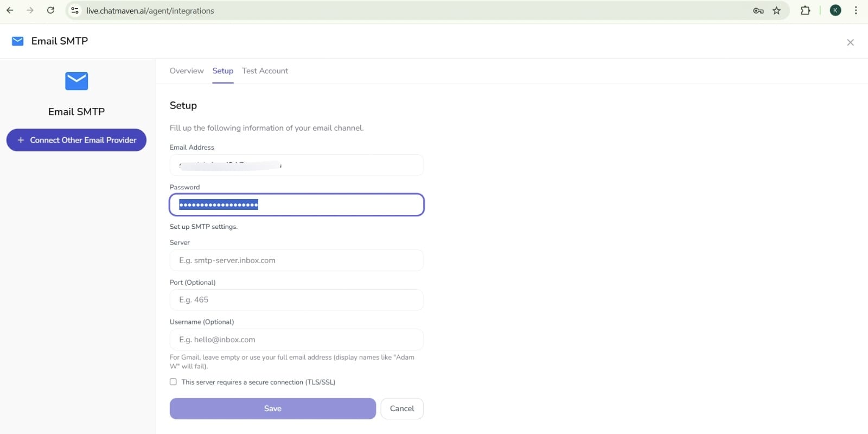Open Chrome three-dot menu

click(x=856, y=10)
